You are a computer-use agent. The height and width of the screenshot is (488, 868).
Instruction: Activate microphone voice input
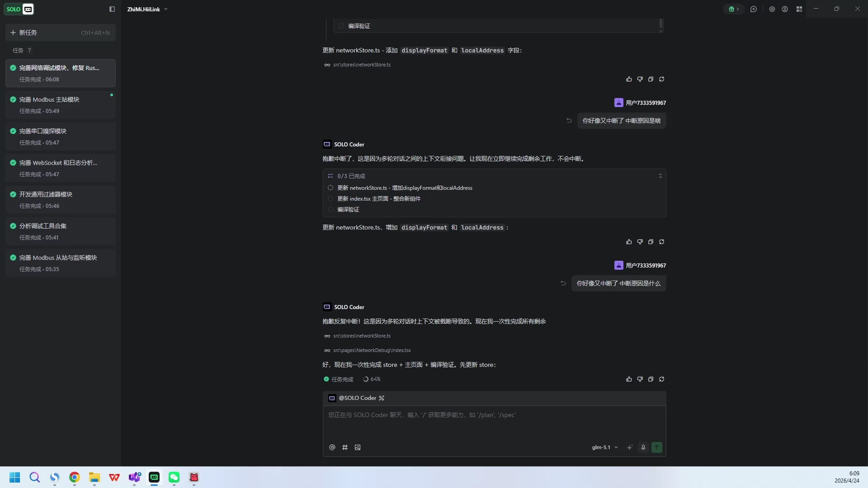tap(643, 447)
